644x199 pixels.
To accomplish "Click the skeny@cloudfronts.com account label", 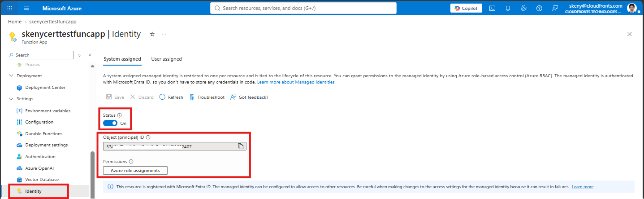I will click(x=596, y=5).
